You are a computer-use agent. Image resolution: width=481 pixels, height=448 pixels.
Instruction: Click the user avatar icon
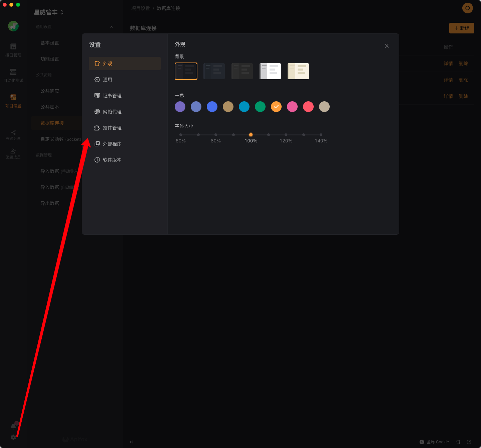tap(13, 26)
